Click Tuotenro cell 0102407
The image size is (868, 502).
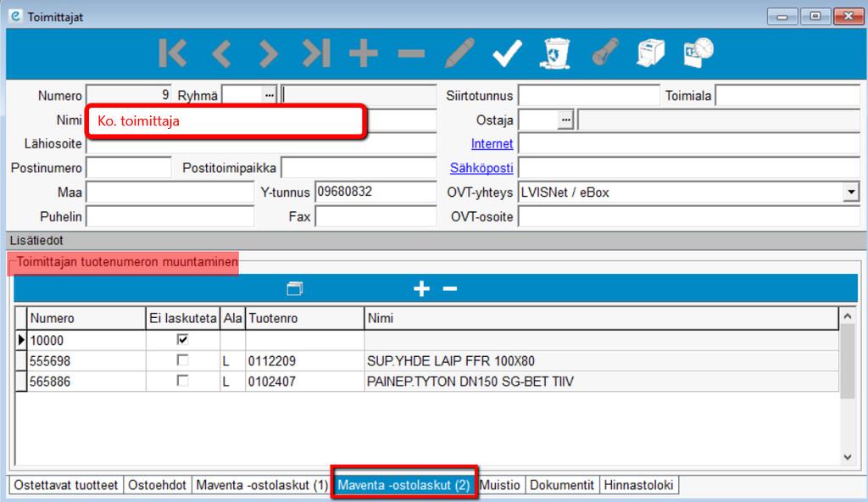(304, 382)
